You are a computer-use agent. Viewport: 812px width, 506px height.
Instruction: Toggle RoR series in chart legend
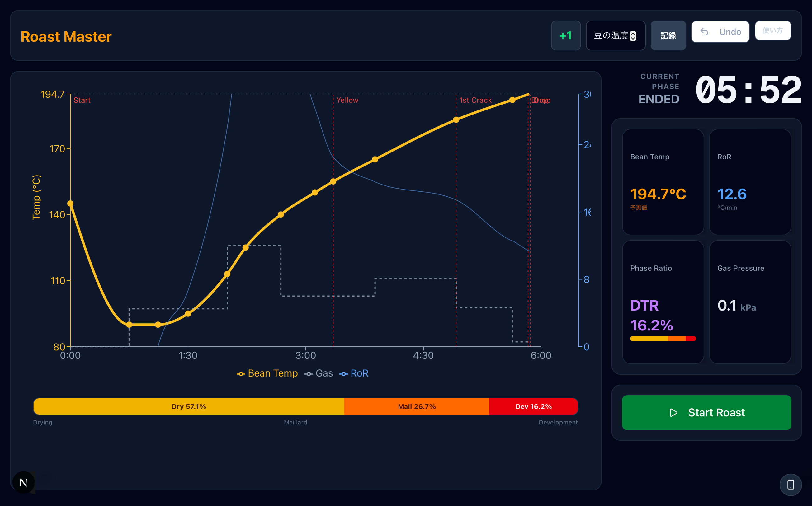[359, 373]
